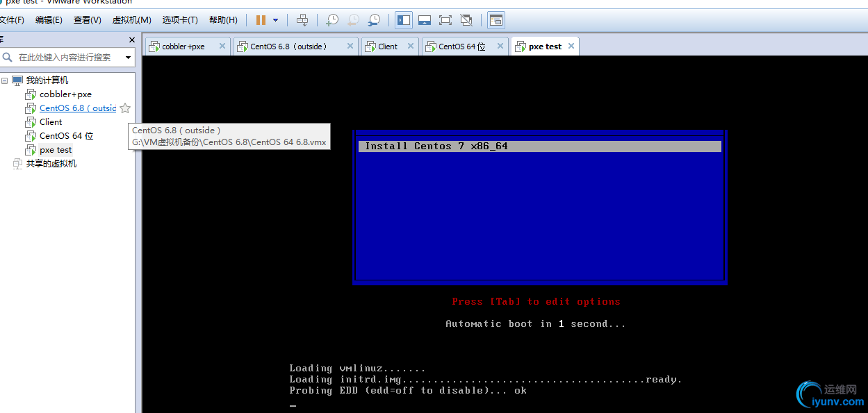Revert to the previous snapshot
Viewport: 868px width, 413px height.
[x=353, y=20]
